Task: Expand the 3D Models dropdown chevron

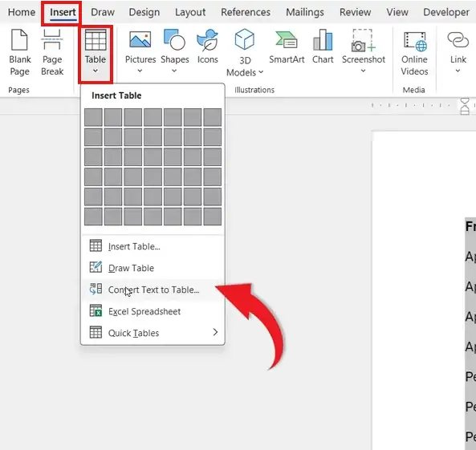Action: point(261,72)
